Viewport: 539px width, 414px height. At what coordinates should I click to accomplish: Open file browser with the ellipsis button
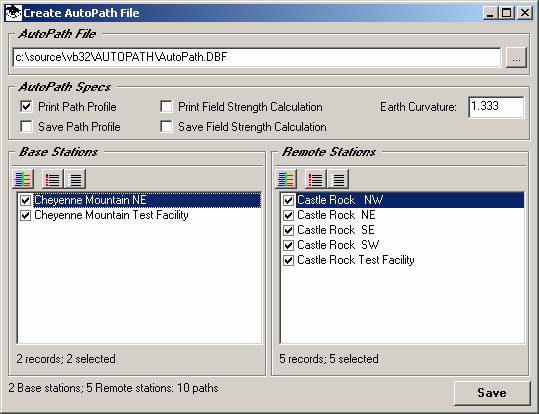coord(516,57)
